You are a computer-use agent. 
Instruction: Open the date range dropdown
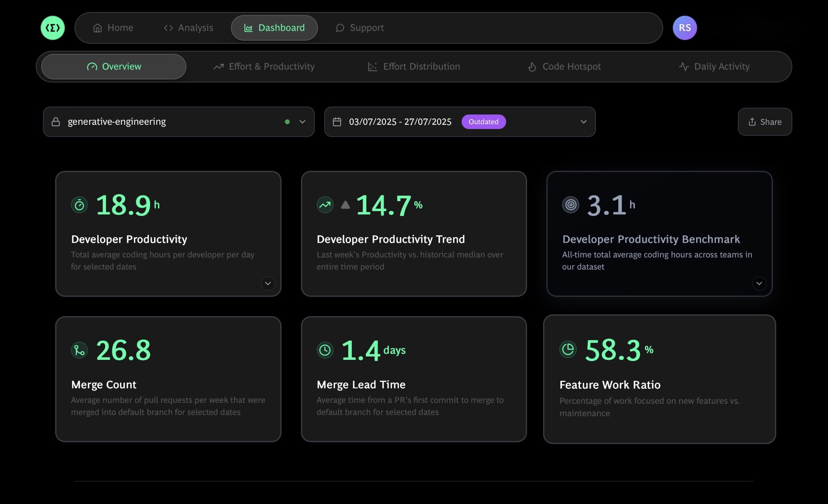[460, 122]
